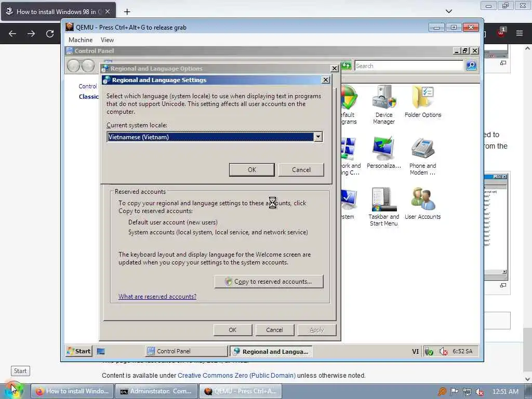
Task: Click the VI language indicator in guest taskbar
Action: click(x=415, y=352)
